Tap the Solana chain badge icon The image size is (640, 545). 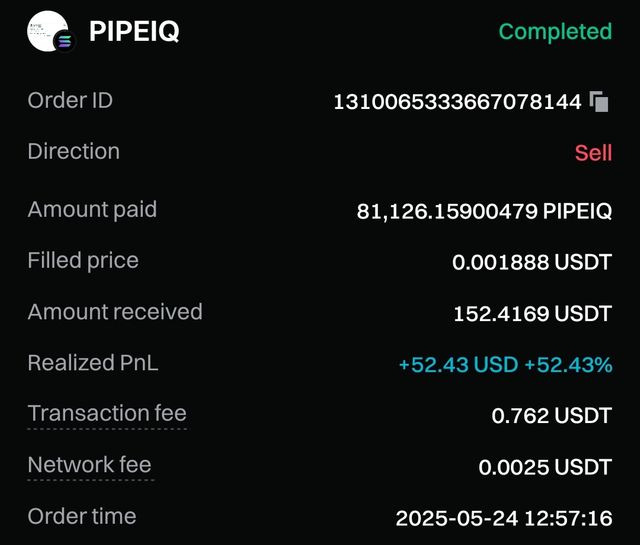[x=64, y=41]
